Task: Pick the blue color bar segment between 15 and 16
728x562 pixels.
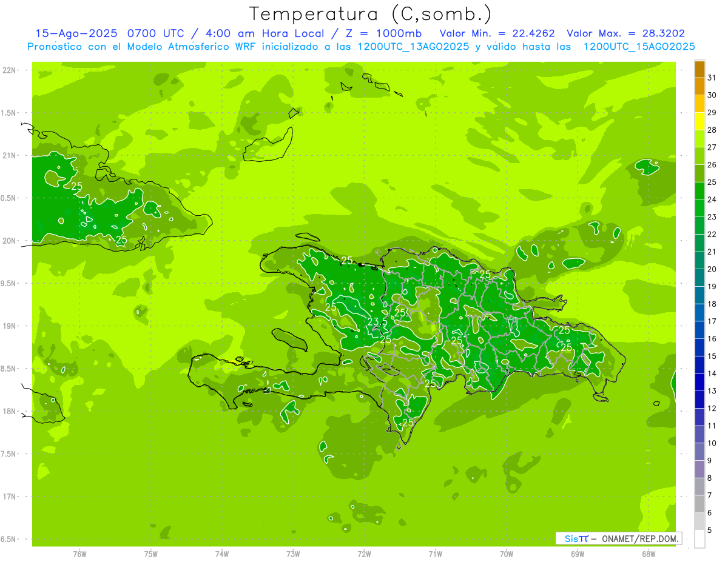Action: 699,348
